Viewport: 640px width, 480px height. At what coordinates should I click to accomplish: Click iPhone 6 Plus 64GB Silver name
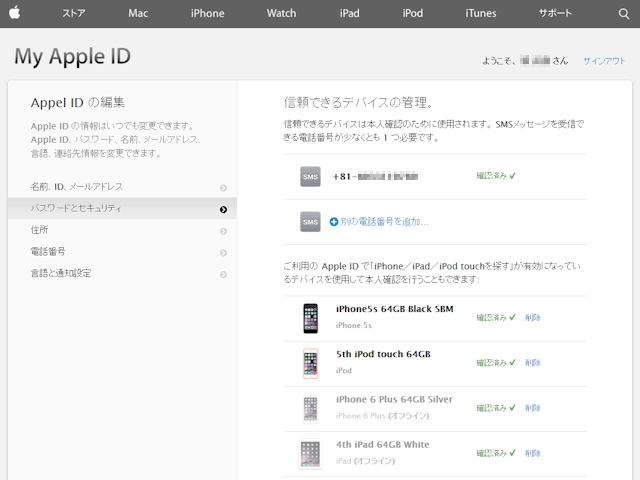[394, 400]
